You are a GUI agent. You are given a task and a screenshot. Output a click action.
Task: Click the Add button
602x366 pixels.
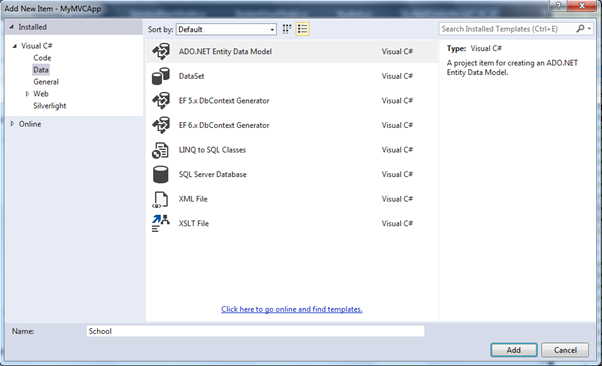pos(514,350)
